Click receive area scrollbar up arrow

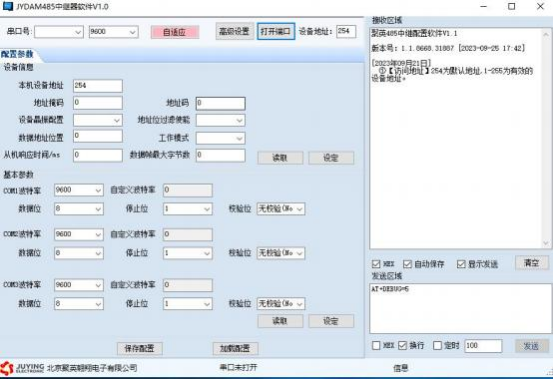click(546, 35)
